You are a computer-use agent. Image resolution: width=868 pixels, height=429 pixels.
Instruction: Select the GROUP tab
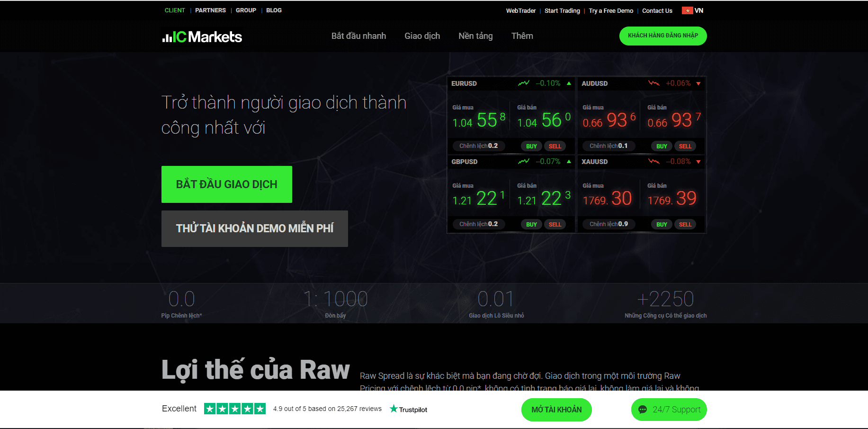click(246, 10)
